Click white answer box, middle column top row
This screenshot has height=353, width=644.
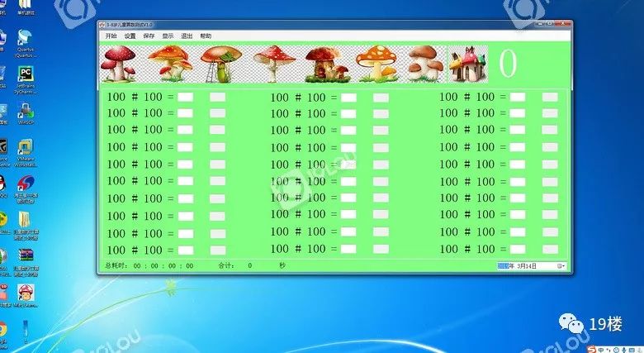coord(348,98)
